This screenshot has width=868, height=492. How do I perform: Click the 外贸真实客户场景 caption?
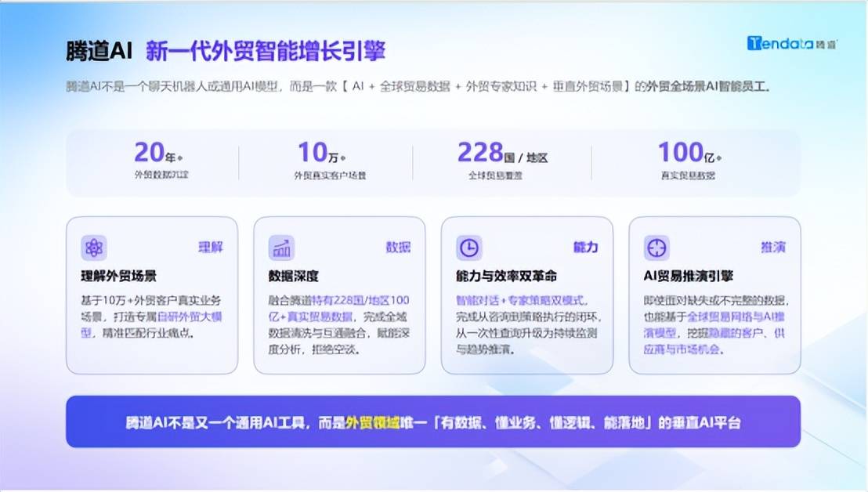pos(330,175)
